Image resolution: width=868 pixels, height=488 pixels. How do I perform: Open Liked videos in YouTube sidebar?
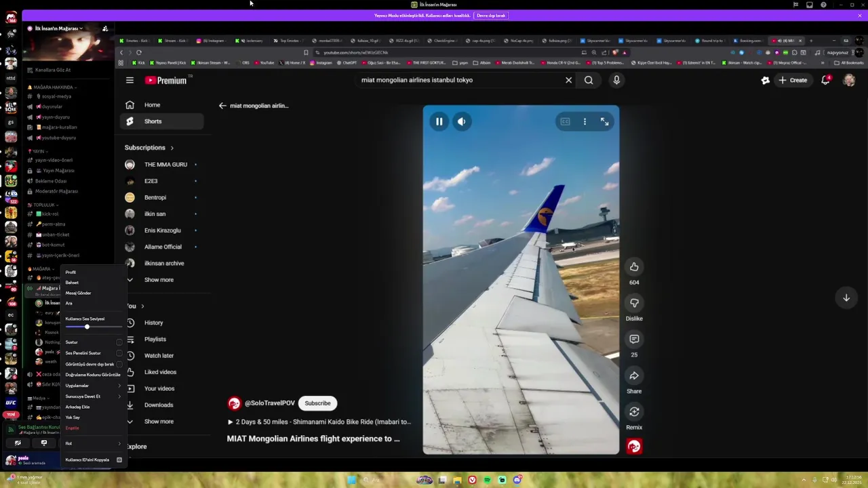[162, 372]
